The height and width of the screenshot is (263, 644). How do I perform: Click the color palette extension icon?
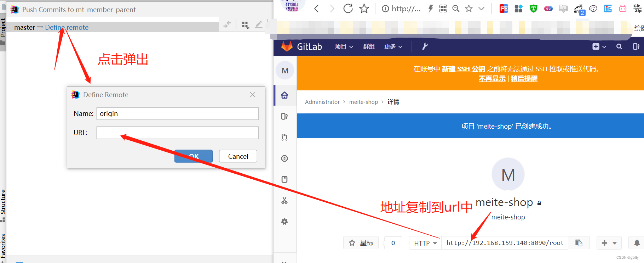pos(593,9)
